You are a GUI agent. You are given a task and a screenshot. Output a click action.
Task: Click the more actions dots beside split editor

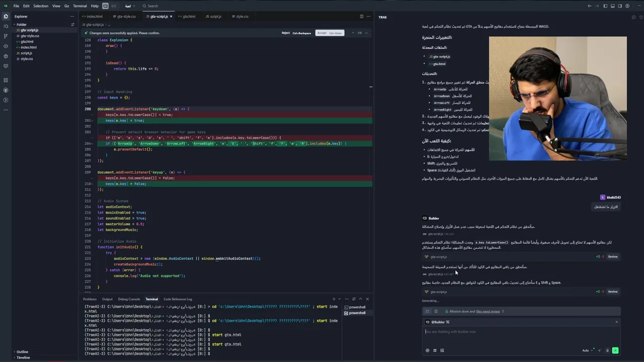368,16
